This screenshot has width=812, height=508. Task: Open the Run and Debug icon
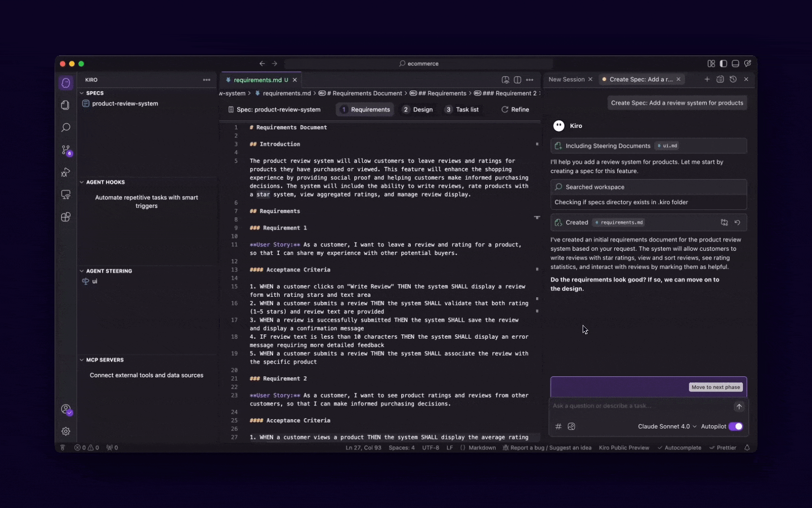(x=66, y=173)
